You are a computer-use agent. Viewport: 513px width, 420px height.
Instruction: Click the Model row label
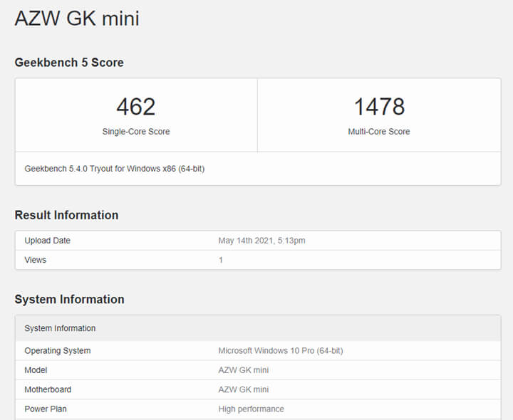point(36,370)
